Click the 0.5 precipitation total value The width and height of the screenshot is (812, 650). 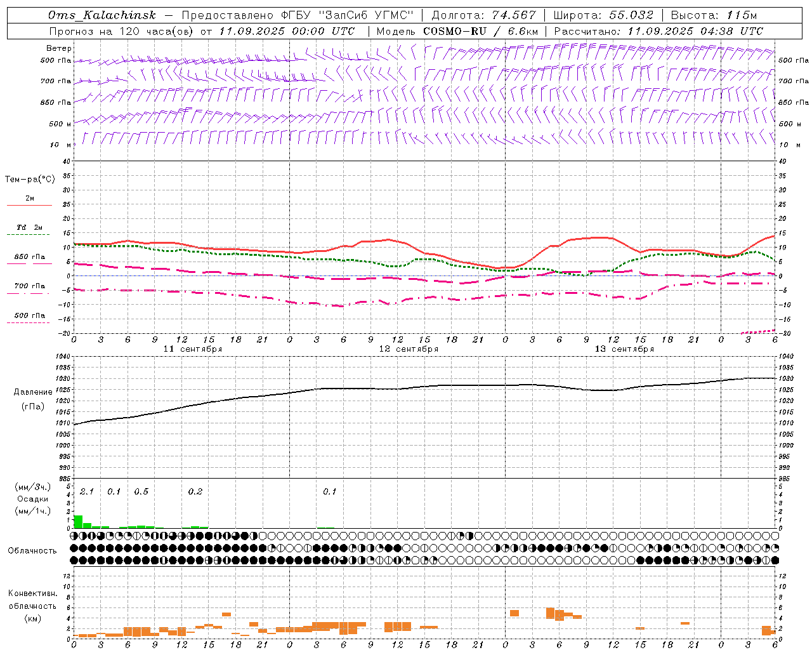(141, 492)
